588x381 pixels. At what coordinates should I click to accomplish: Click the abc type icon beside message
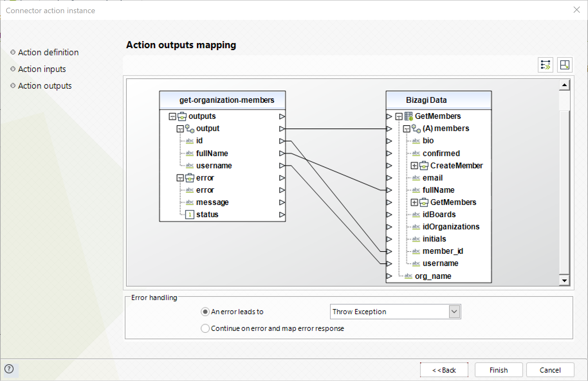(190, 202)
